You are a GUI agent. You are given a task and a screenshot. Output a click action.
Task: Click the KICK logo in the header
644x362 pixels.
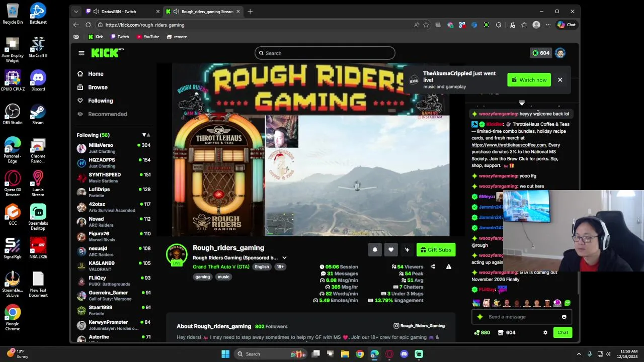click(x=107, y=53)
